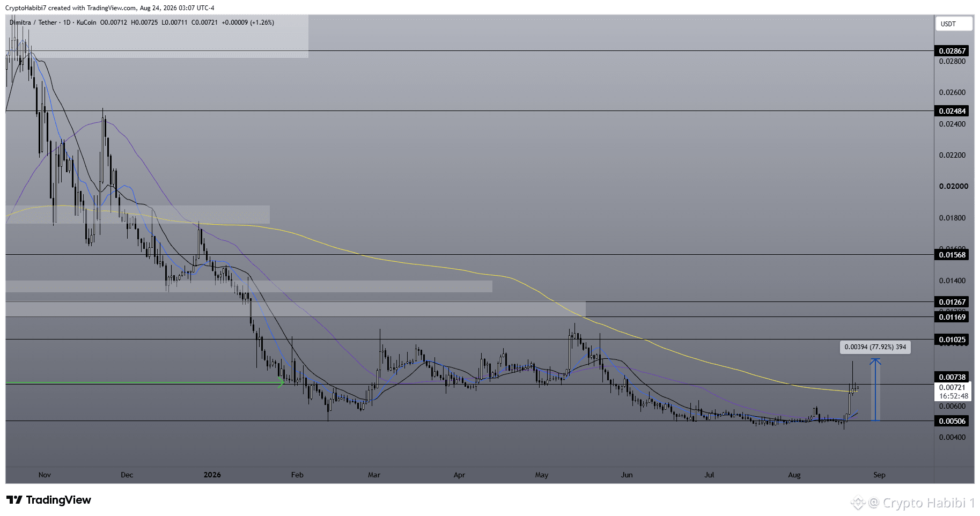
Task: Click the current price label 0.00721
Action: tap(953, 387)
